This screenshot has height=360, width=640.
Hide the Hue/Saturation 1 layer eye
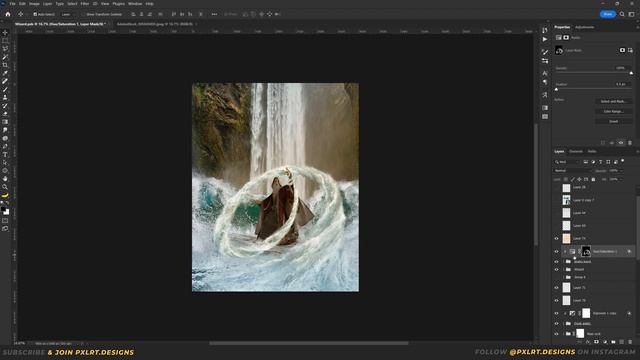pos(556,251)
